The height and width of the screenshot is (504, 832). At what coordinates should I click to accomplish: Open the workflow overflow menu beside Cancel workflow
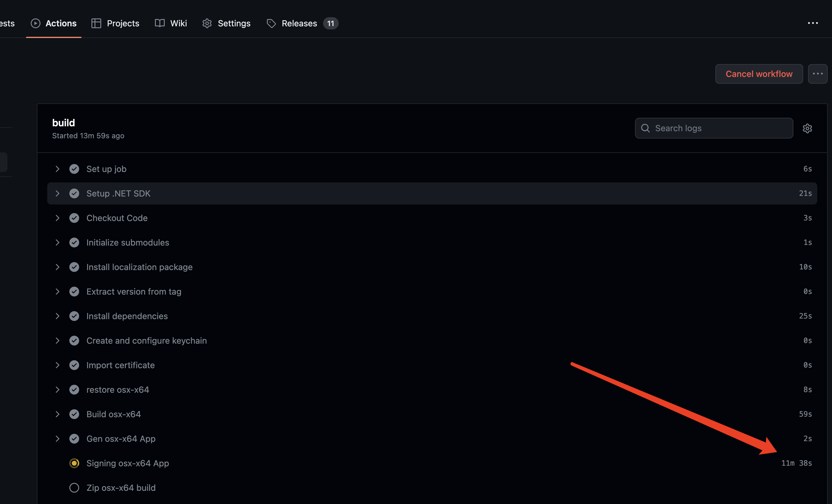coord(818,74)
